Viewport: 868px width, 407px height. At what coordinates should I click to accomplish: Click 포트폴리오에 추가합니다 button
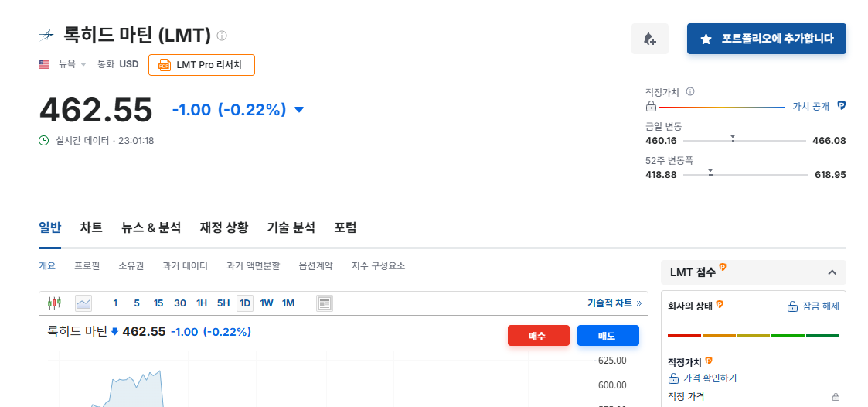point(766,39)
